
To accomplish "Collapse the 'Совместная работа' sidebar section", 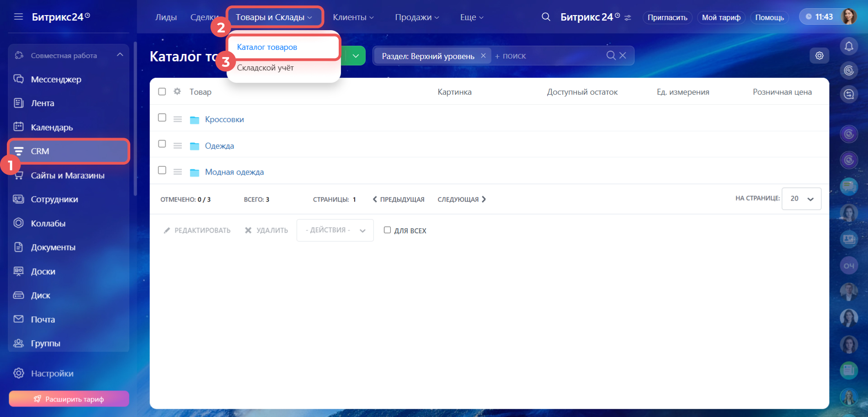I will pyautogui.click(x=120, y=55).
